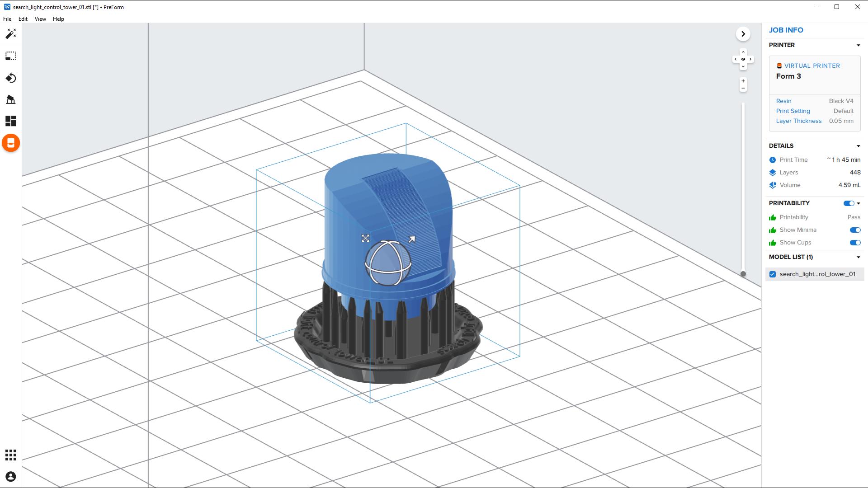
Task: Open the user account icon
Action: tap(11, 477)
